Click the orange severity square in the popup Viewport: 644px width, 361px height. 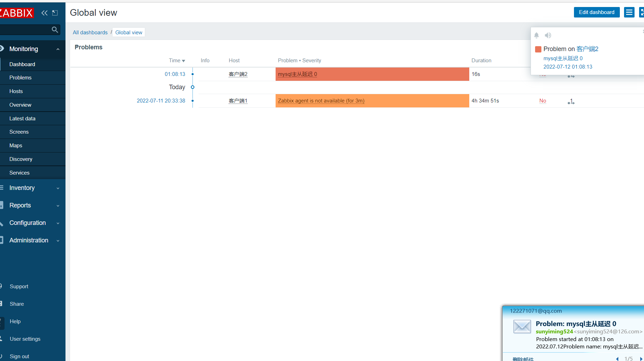(538, 49)
